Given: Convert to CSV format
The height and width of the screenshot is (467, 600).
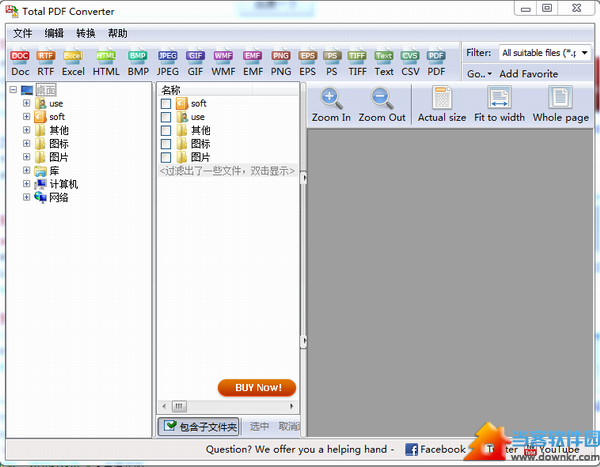Looking at the screenshot, I should [x=410, y=64].
